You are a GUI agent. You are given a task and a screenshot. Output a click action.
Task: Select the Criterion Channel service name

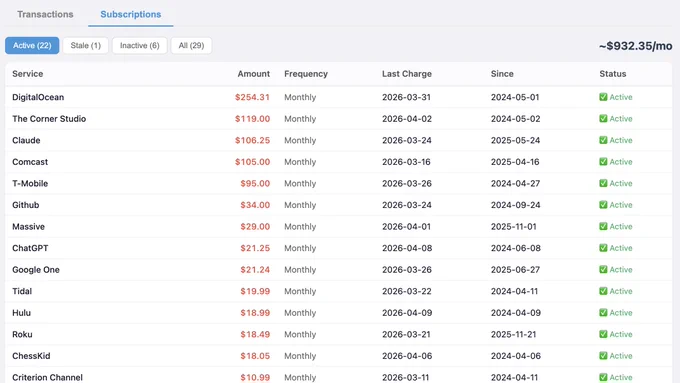click(47, 377)
